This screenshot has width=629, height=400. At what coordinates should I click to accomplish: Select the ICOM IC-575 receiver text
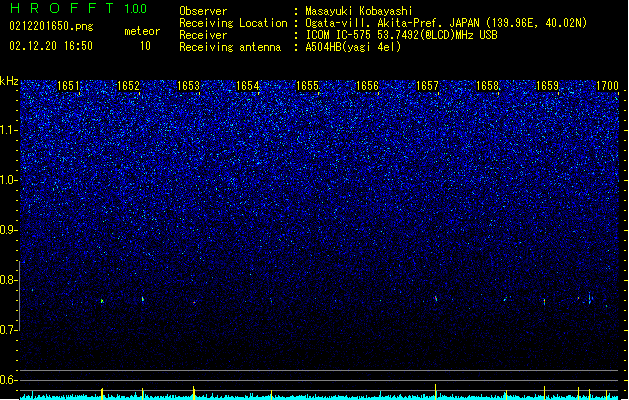pyautogui.click(x=402, y=35)
